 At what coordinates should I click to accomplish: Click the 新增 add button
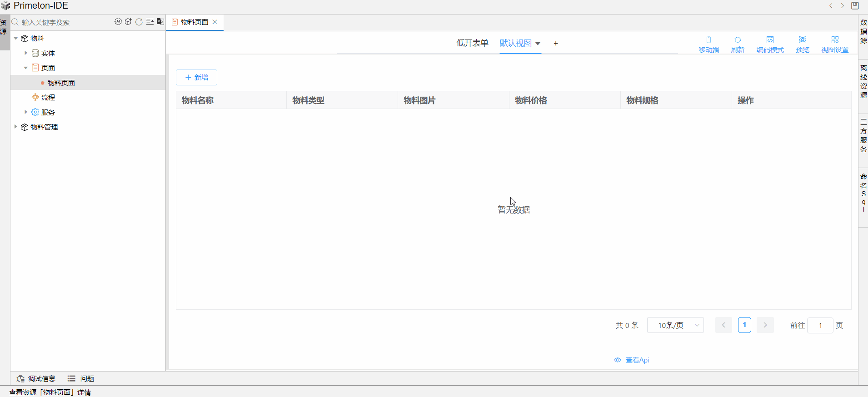coord(196,77)
